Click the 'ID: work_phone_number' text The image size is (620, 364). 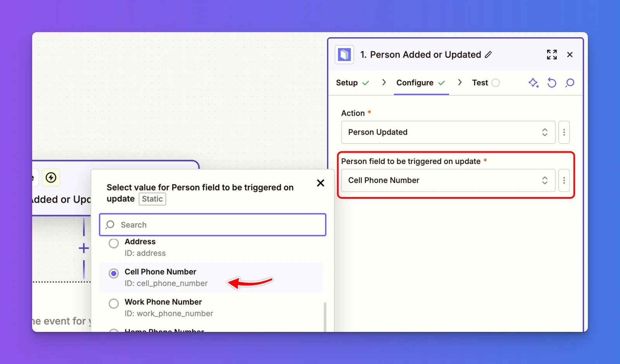[x=169, y=314]
